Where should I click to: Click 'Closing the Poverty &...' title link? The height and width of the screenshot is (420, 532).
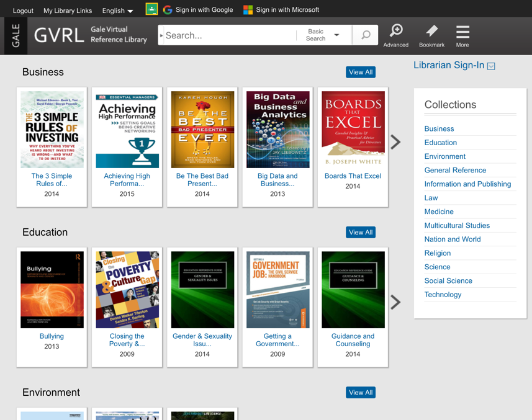point(127,340)
